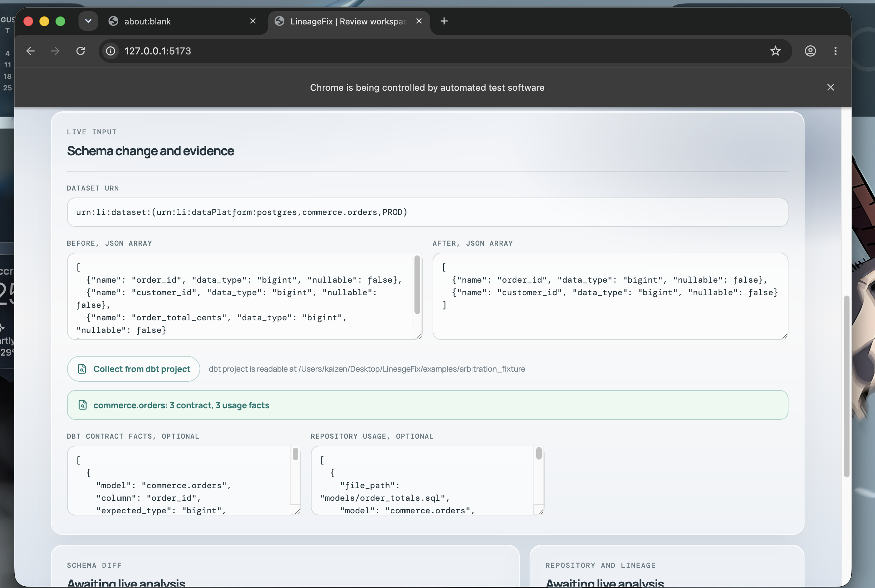The width and height of the screenshot is (875, 588).
Task: Select the LineageFix Review workspace tab
Action: coord(349,21)
